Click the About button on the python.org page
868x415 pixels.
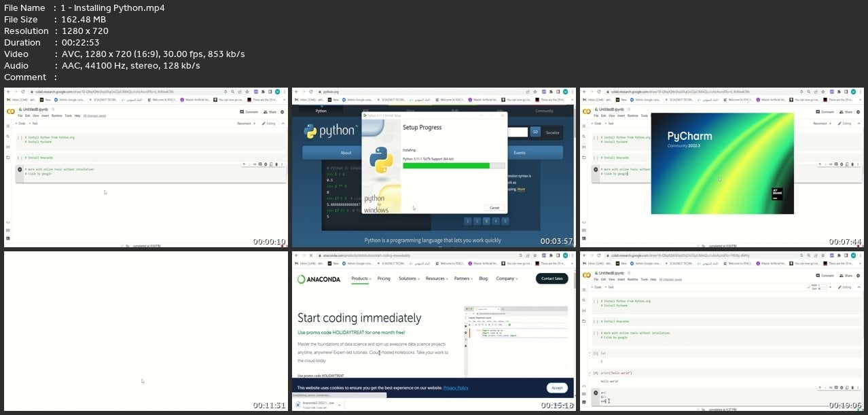[x=346, y=153]
